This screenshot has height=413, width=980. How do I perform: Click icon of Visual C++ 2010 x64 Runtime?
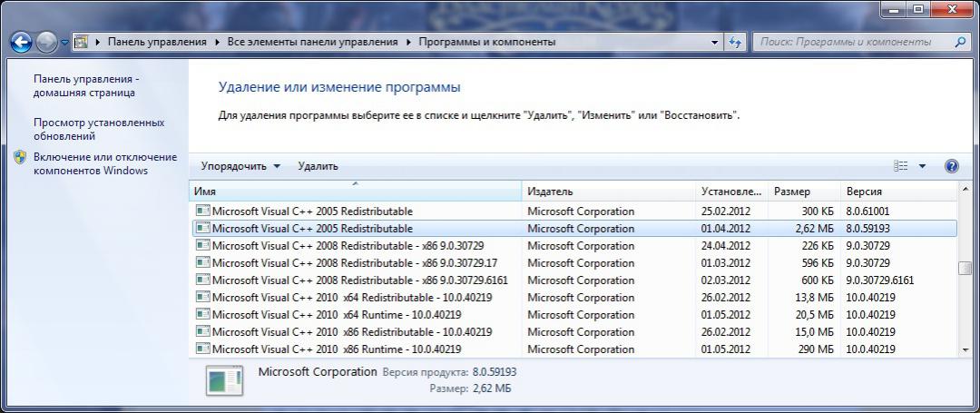pos(203,314)
